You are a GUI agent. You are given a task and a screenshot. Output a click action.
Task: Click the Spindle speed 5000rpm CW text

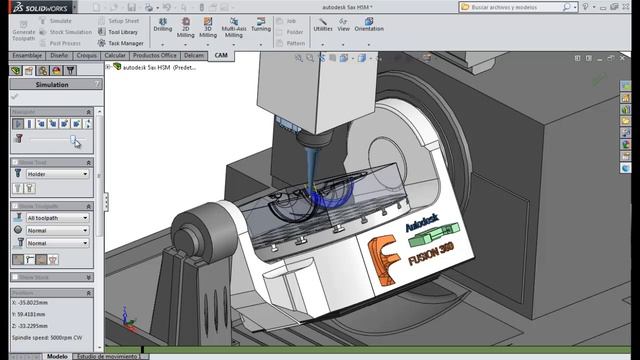pyautogui.click(x=47, y=338)
